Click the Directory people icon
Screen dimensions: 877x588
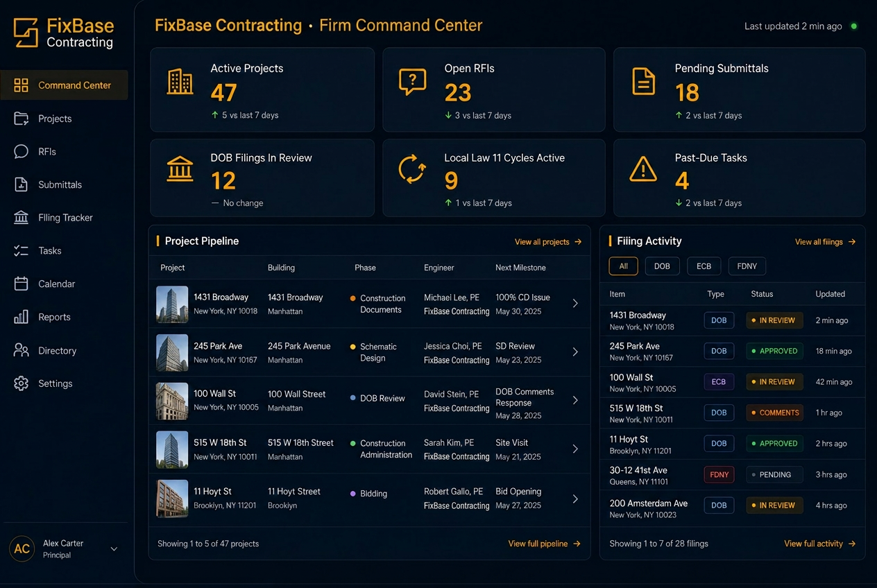[22, 350]
